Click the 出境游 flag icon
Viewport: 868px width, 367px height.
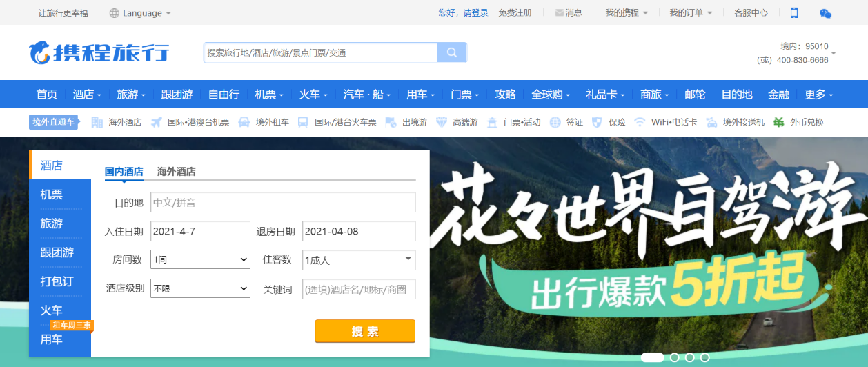pyautogui.click(x=391, y=122)
